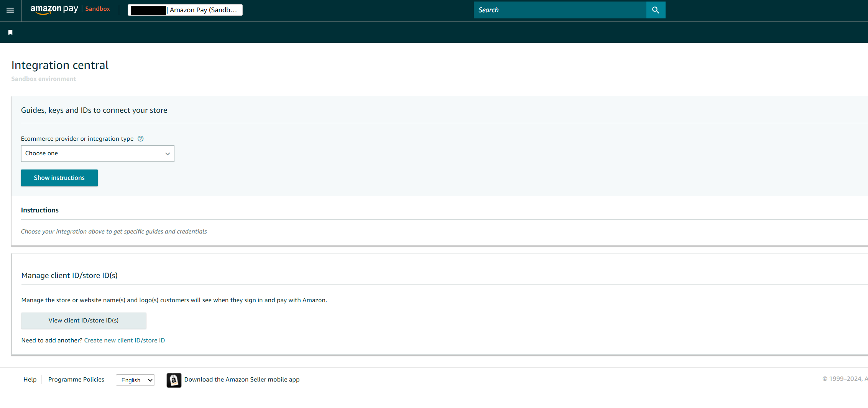The height and width of the screenshot is (408, 868).
Task: Click the magnifying glass search button
Action: [656, 10]
